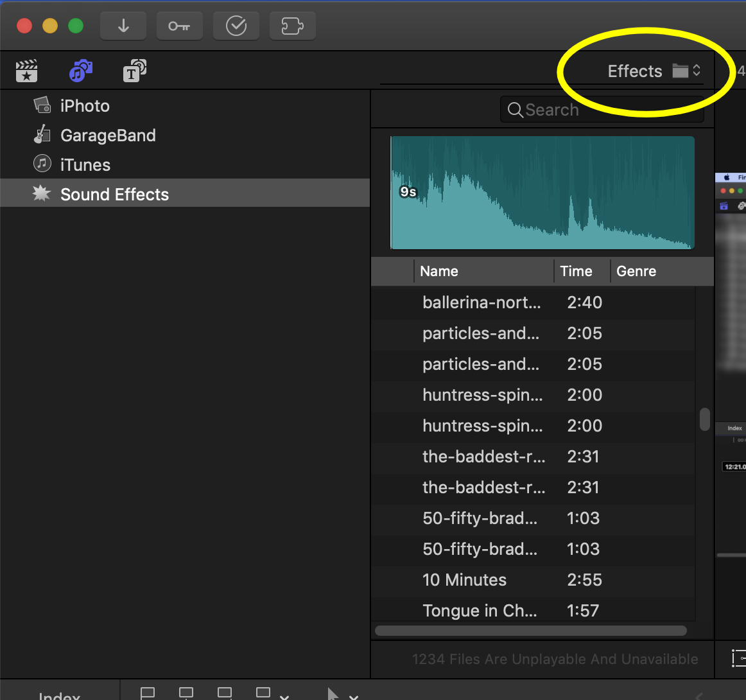The image size is (746, 700).
Task: Open the Photos and Audio sidebar
Action: click(x=80, y=71)
